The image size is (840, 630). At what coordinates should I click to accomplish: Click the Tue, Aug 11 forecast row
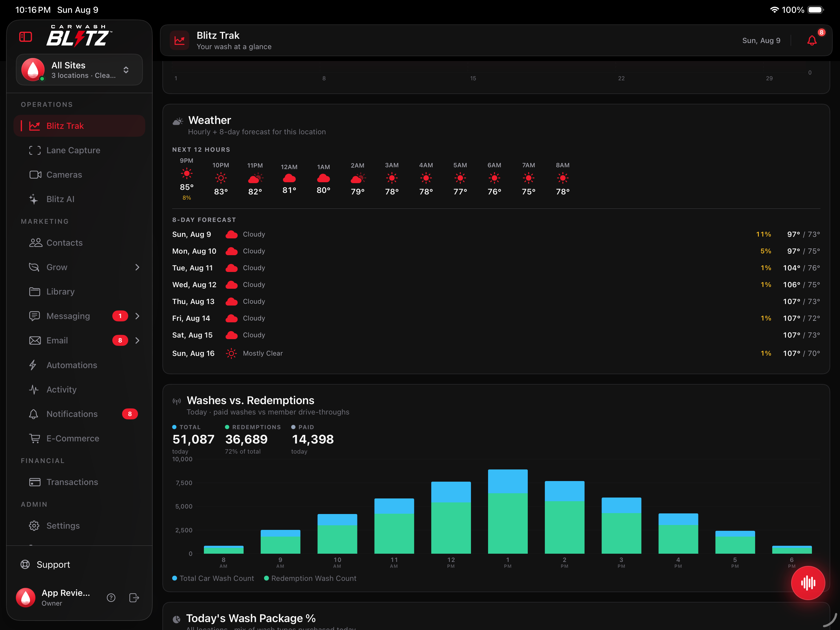pyautogui.click(x=496, y=268)
